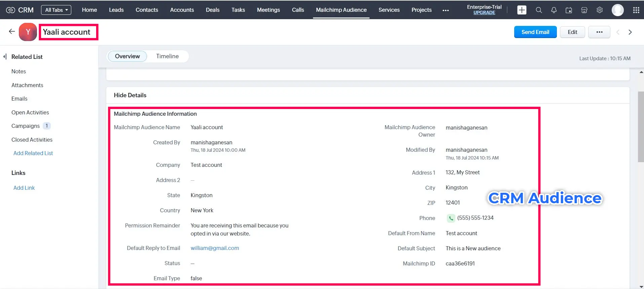
Task: Click the Last Update timestamp
Action: click(x=605, y=58)
